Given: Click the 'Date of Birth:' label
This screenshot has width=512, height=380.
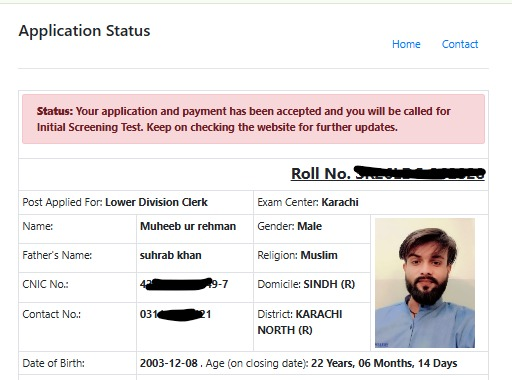Looking at the screenshot, I should (53, 363).
